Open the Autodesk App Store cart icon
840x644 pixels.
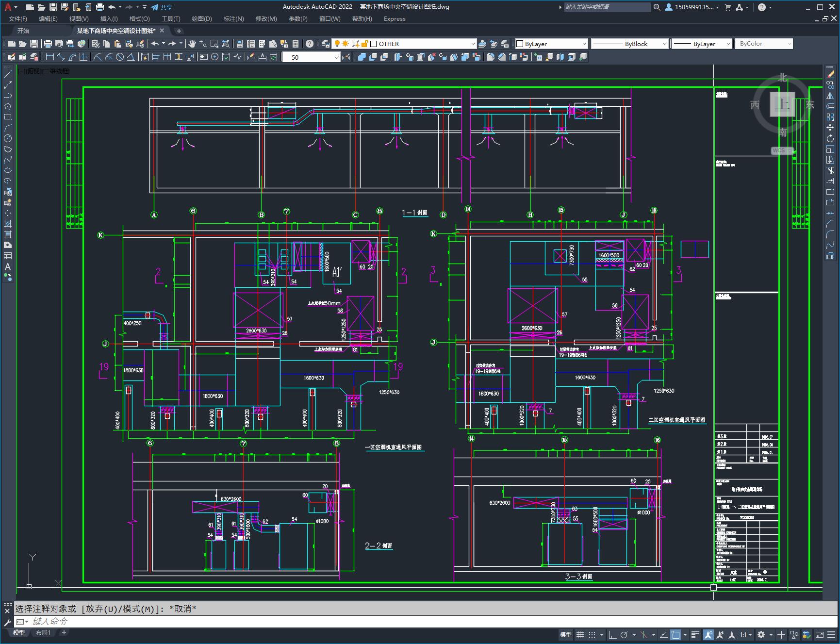[x=727, y=7]
